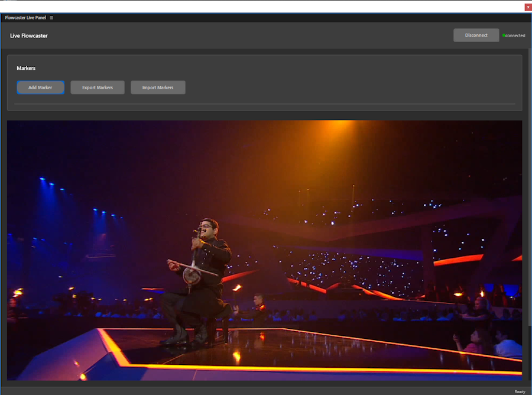Image resolution: width=532 pixels, height=395 pixels.
Task: Click Import Markers
Action: point(158,88)
